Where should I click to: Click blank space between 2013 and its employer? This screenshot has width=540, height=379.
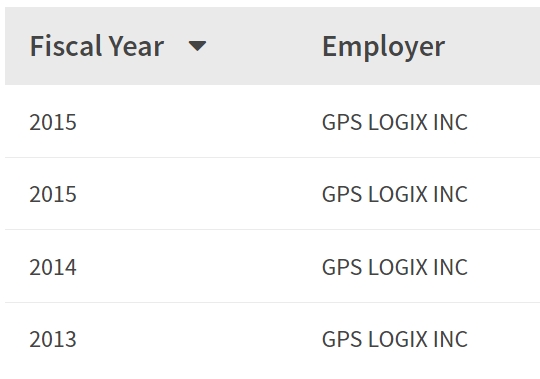pyautogui.click(x=199, y=339)
